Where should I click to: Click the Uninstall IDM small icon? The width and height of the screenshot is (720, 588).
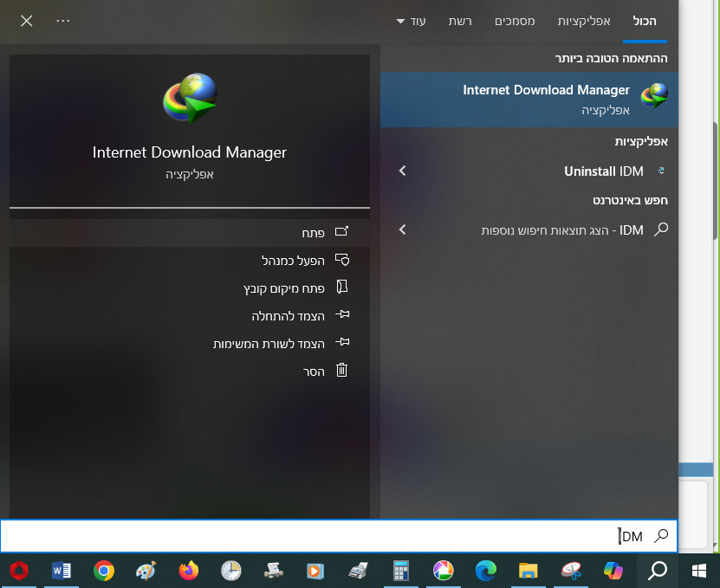pos(661,171)
